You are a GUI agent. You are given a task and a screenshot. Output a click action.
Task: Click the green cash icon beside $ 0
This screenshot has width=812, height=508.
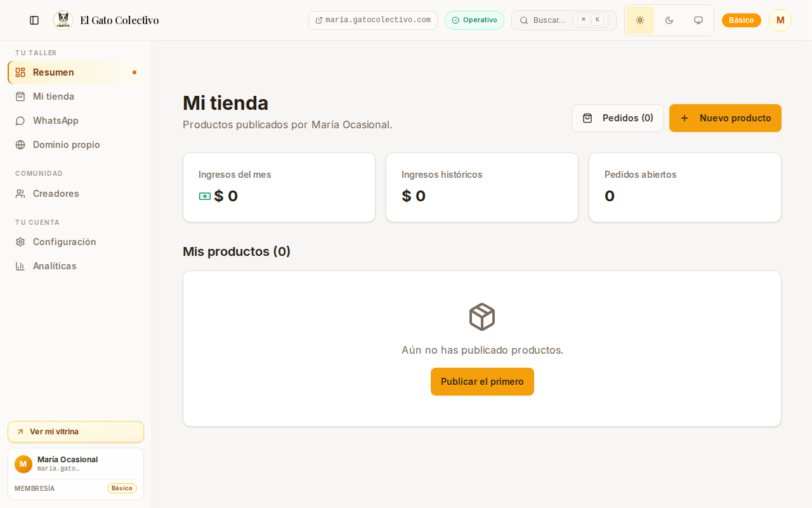point(205,196)
